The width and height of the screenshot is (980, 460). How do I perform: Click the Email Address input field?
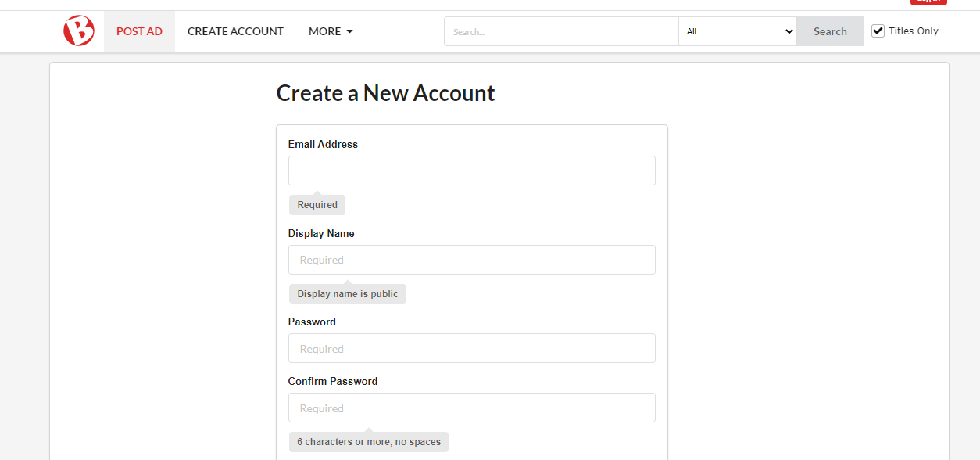pyautogui.click(x=471, y=171)
